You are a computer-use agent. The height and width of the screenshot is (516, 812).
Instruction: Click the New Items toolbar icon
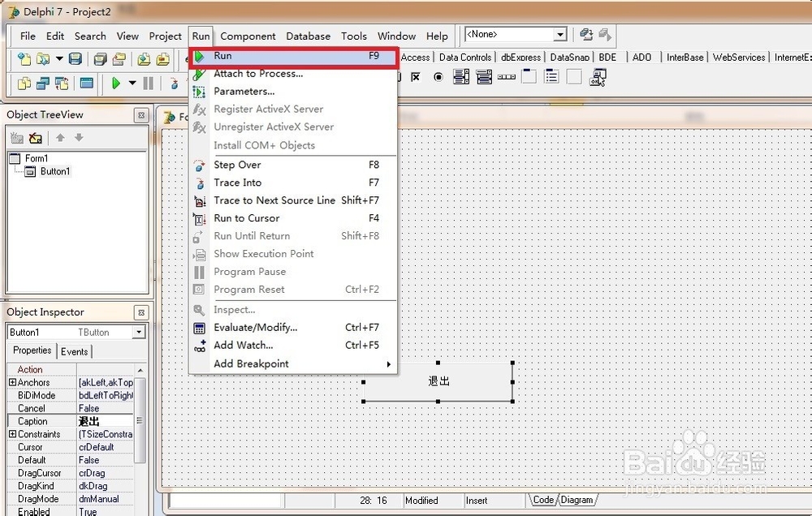click(x=24, y=58)
